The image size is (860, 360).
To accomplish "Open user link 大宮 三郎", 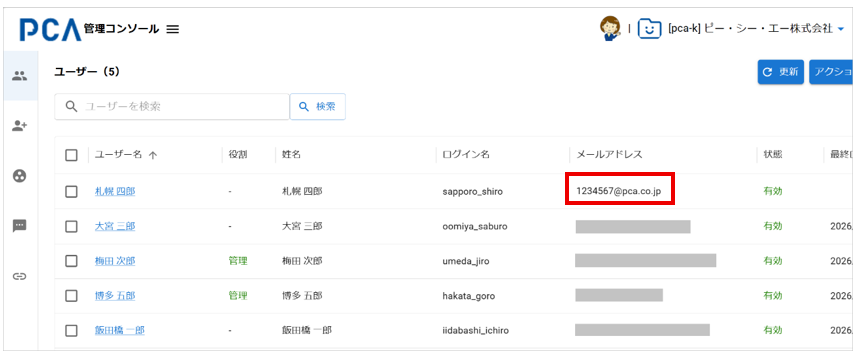I will [x=115, y=226].
